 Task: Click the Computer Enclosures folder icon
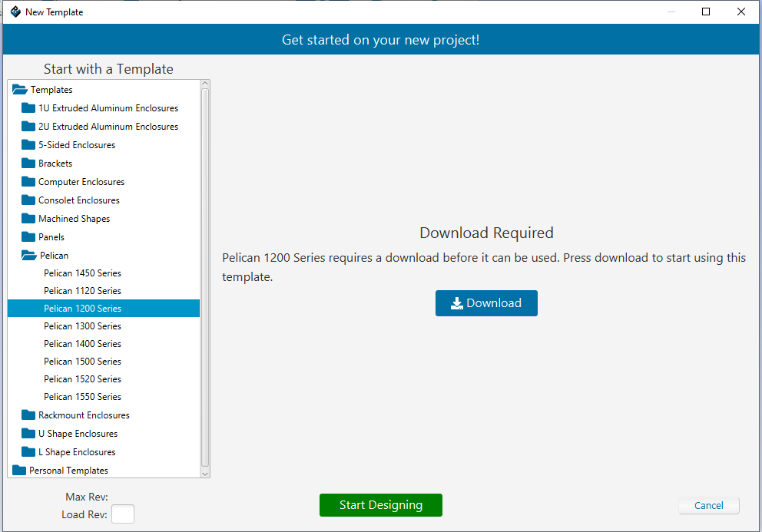pyautogui.click(x=28, y=182)
